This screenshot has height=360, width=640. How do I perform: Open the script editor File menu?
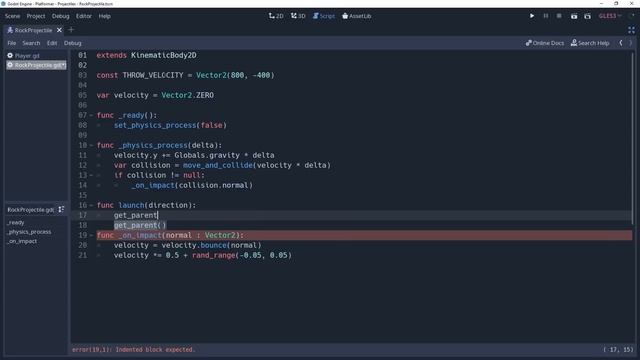click(11, 43)
